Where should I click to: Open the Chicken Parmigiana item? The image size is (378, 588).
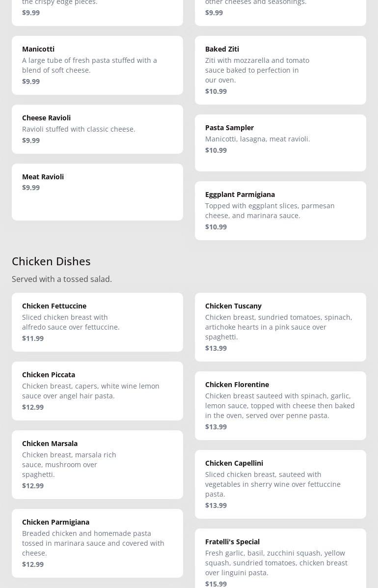click(97, 543)
